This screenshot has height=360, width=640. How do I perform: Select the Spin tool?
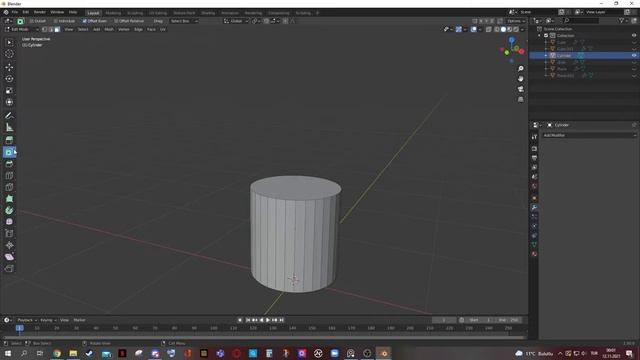pos(9,211)
